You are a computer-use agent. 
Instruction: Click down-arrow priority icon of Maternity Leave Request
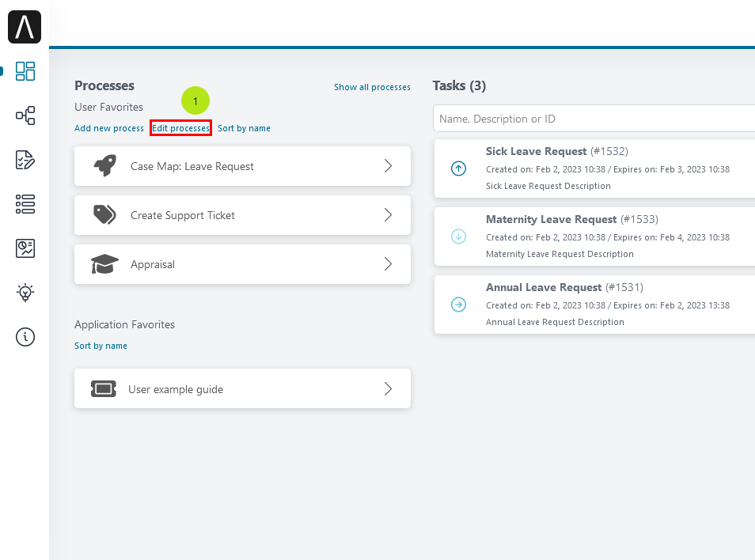(458, 236)
